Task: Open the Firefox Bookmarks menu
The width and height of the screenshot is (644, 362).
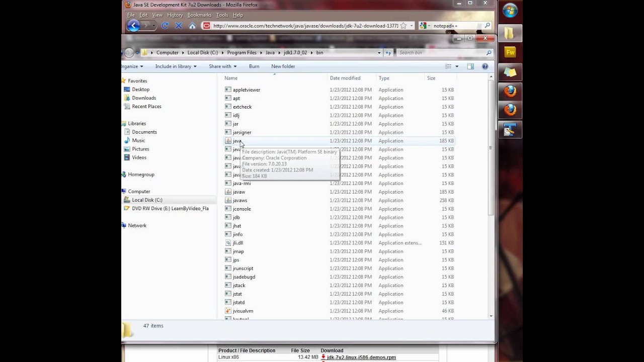Action: click(199, 15)
